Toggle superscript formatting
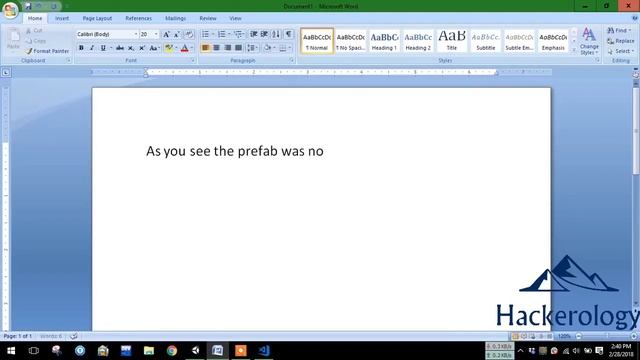Screen dimensions: 640x360 (142, 48)
